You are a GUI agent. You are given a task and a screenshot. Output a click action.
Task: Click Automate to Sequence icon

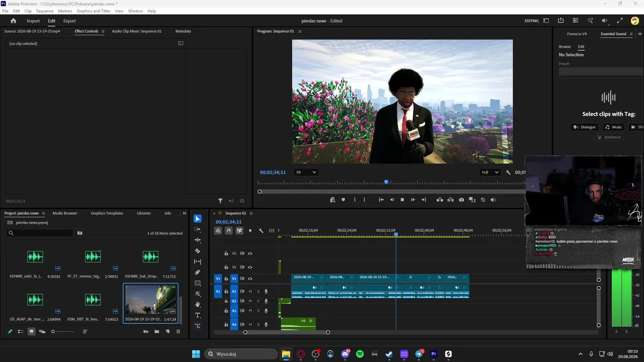tap(146, 331)
